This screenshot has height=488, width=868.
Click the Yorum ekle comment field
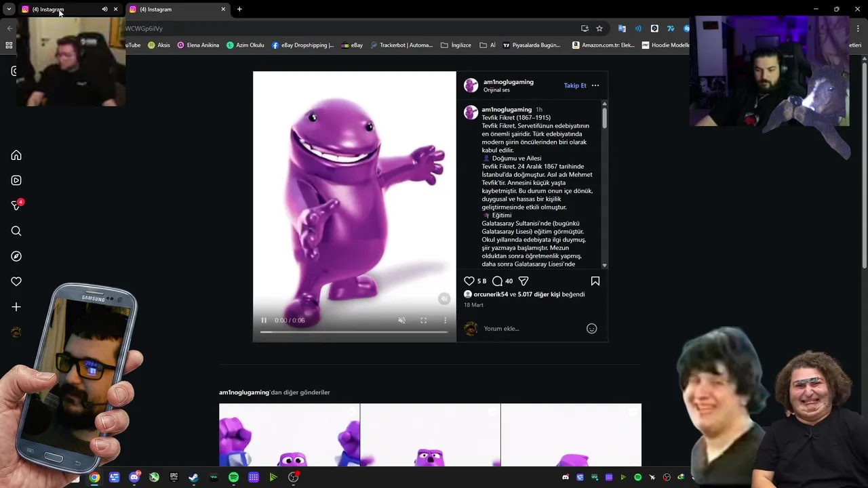tap(532, 329)
